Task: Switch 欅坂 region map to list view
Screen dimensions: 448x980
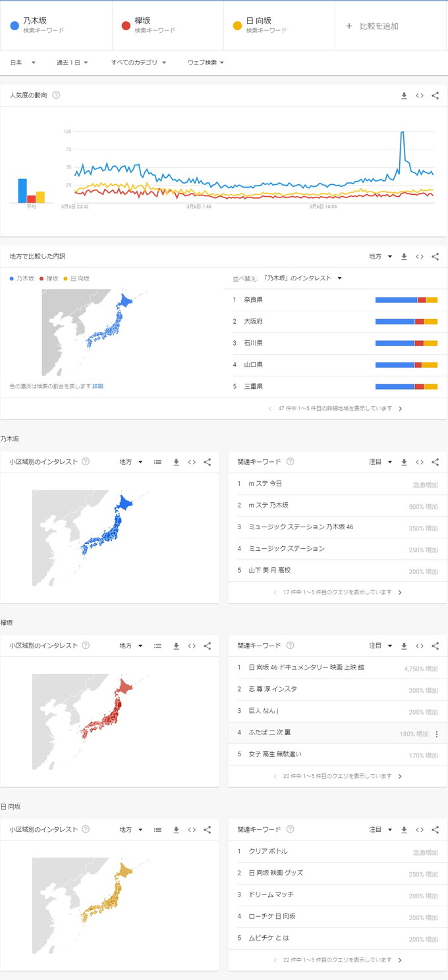Action: [x=157, y=646]
